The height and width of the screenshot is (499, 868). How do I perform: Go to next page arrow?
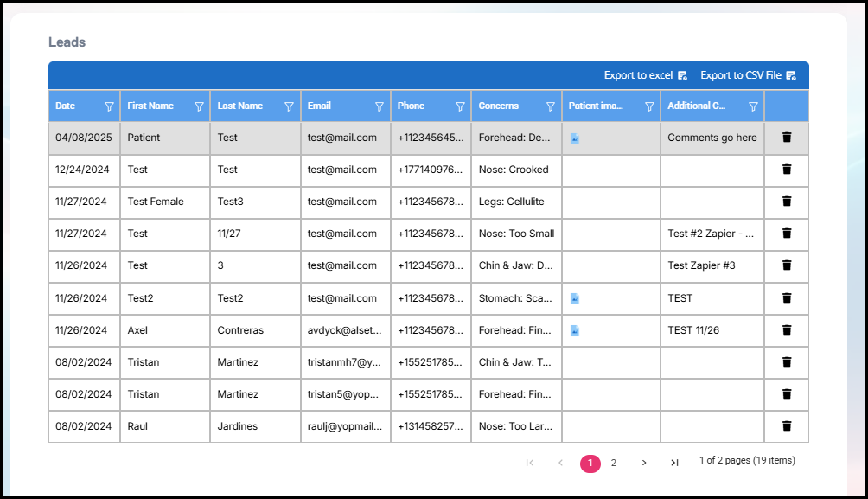644,463
